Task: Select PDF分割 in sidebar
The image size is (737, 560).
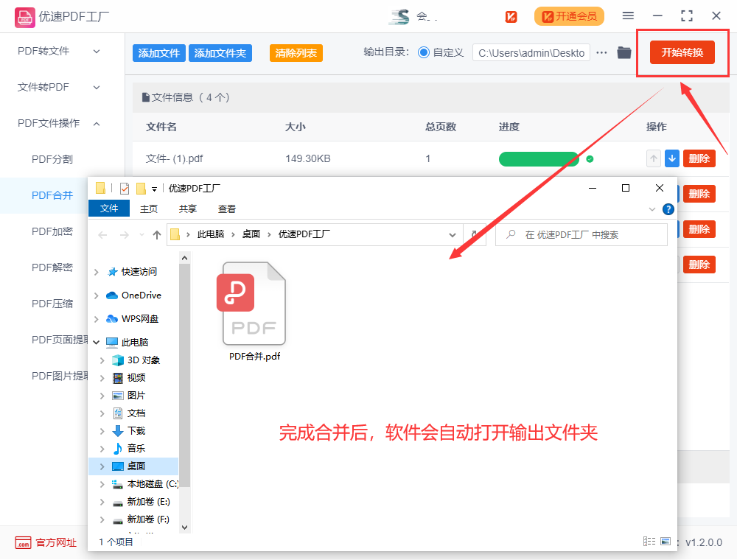Action: coord(52,159)
